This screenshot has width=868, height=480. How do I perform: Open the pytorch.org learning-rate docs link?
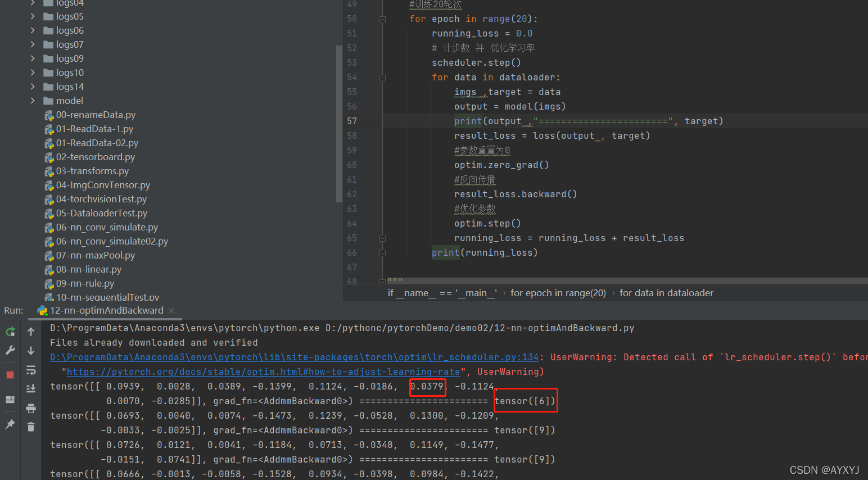263,372
